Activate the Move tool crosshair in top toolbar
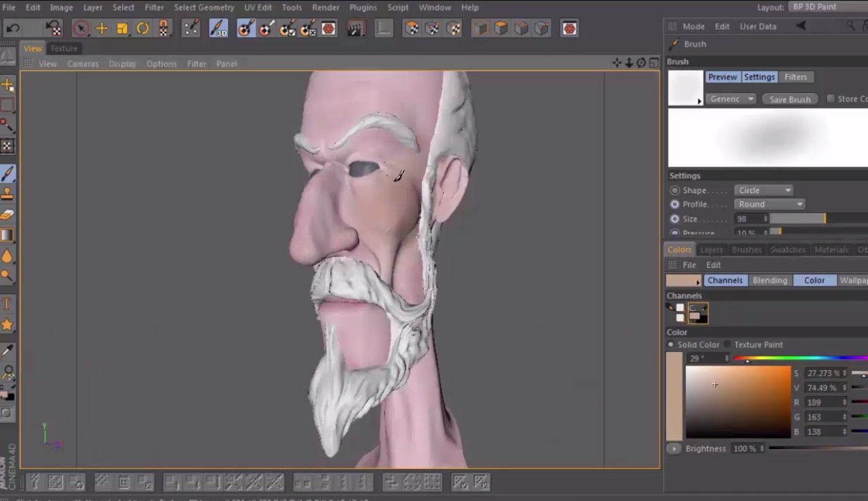Viewport: 868px width, 501px height. 102,29
